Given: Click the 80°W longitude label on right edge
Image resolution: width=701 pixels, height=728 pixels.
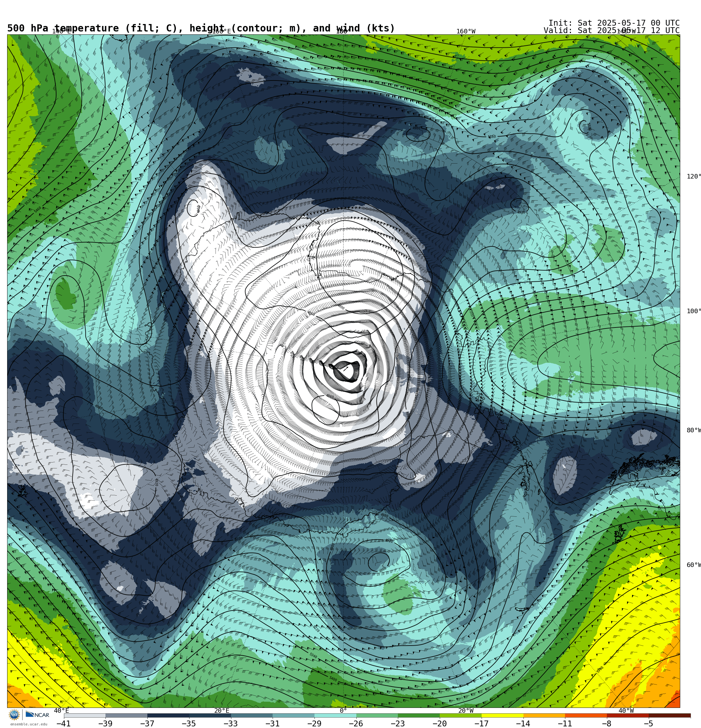Looking at the screenshot, I should [694, 430].
